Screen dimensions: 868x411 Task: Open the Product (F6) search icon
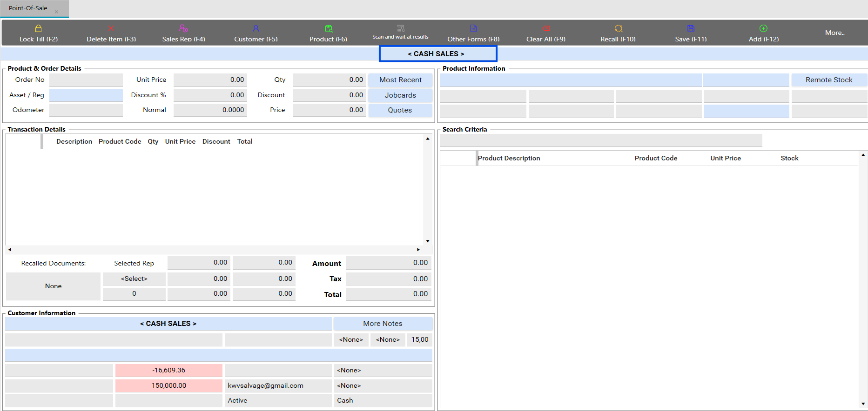329,28
